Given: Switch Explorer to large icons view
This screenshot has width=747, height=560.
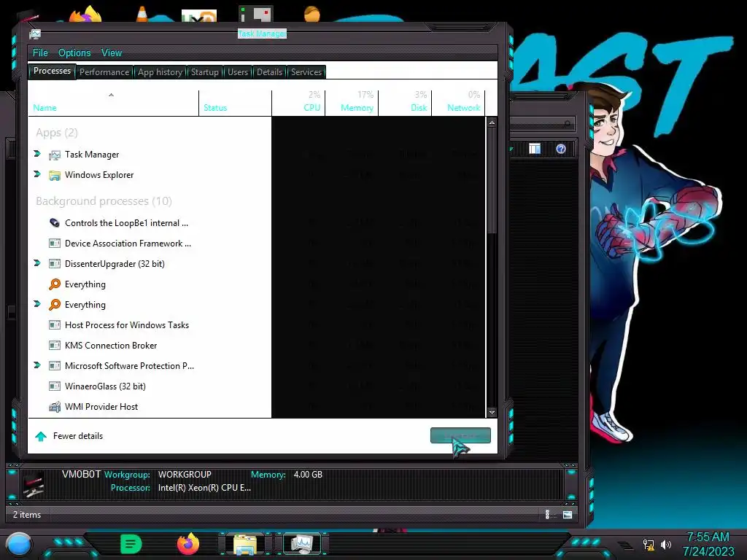Looking at the screenshot, I should [x=568, y=514].
